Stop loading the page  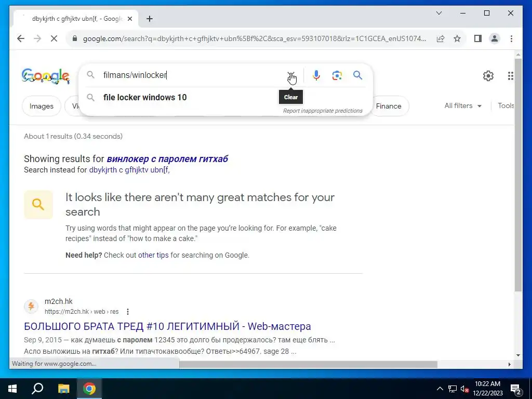point(54,38)
